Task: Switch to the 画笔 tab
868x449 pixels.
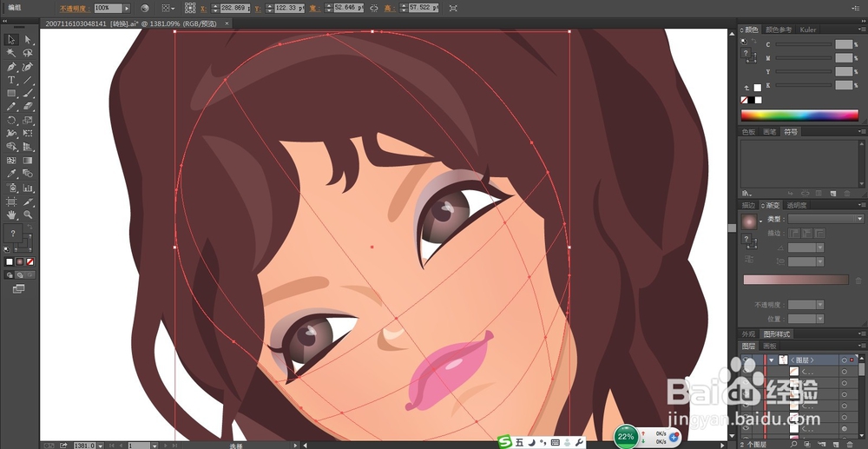Action: click(769, 132)
